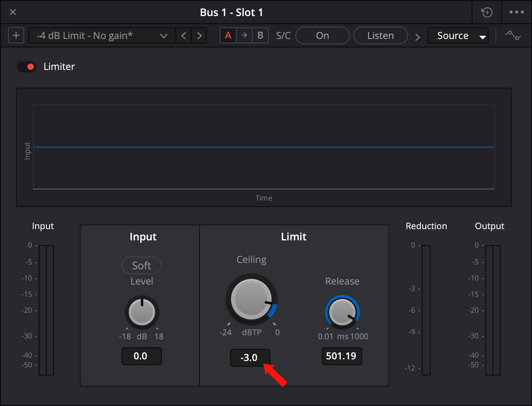Viewport: 532px width, 406px height.
Task: Click the add preset plus icon
Action: coord(16,35)
